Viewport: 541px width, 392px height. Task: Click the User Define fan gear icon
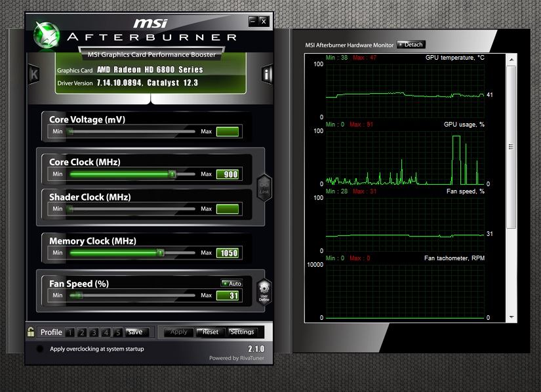pos(264,292)
